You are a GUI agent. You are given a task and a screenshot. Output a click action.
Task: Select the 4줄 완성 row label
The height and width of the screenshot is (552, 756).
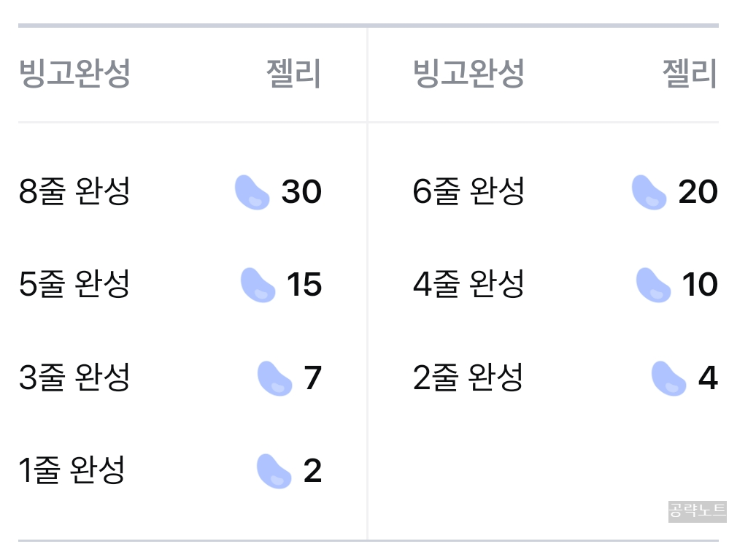(x=468, y=284)
